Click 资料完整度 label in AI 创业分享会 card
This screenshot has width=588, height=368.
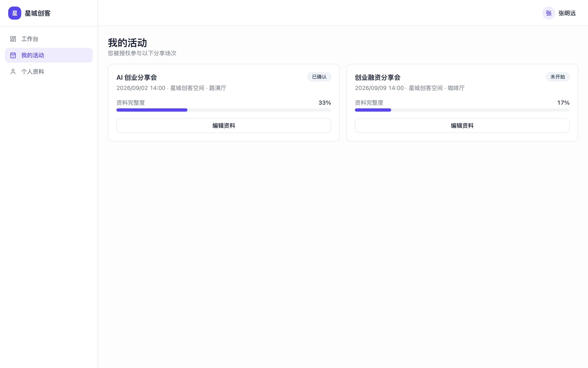point(130,103)
